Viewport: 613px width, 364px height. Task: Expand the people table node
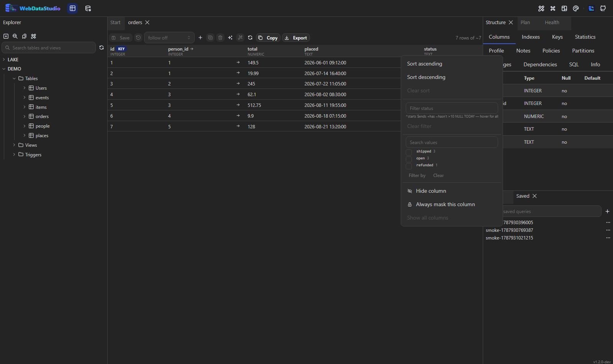point(25,126)
